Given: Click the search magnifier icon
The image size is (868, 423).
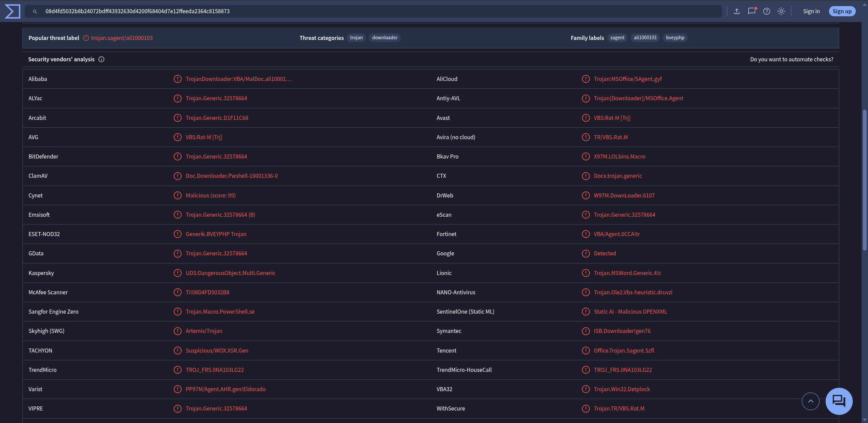Looking at the screenshot, I should click(35, 12).
